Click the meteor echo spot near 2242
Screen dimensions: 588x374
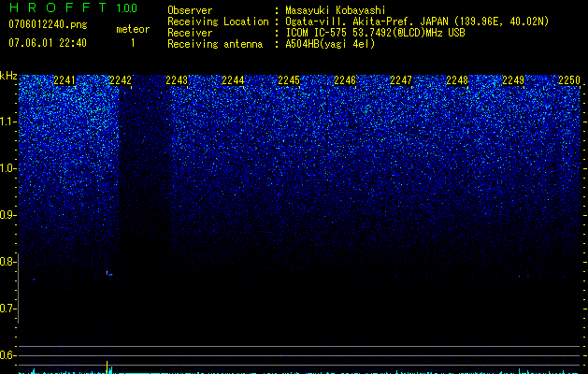108,273
